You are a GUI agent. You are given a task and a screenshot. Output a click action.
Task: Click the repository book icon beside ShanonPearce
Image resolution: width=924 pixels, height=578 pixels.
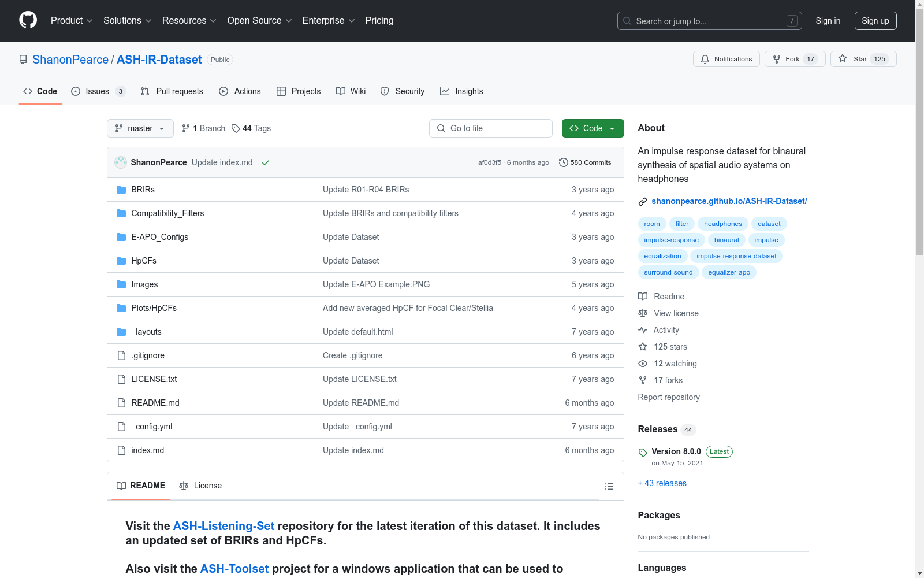pyautogui.click(x=23, y=60)
